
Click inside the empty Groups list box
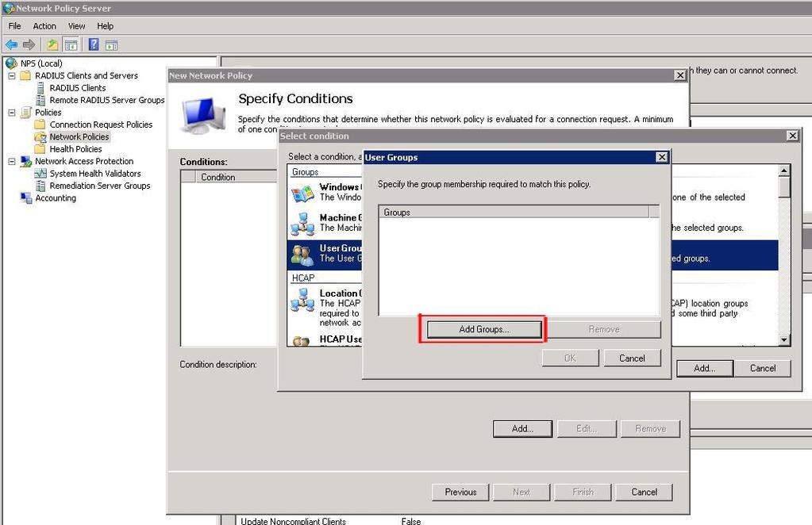tap(519, 266)
